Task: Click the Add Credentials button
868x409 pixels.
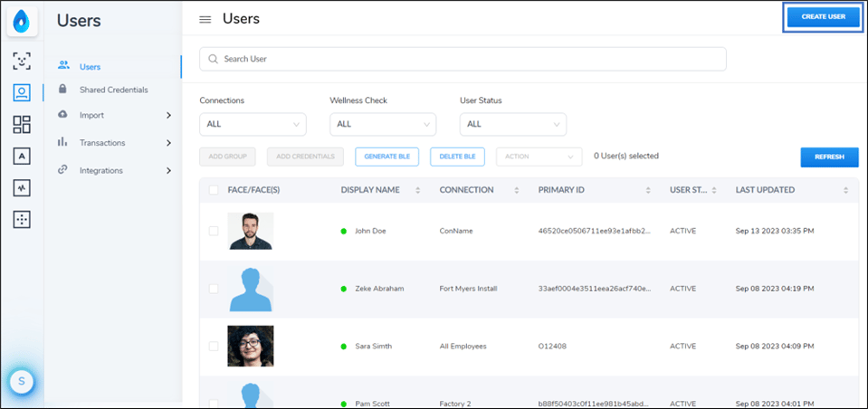Action: (x=306, y=157)
